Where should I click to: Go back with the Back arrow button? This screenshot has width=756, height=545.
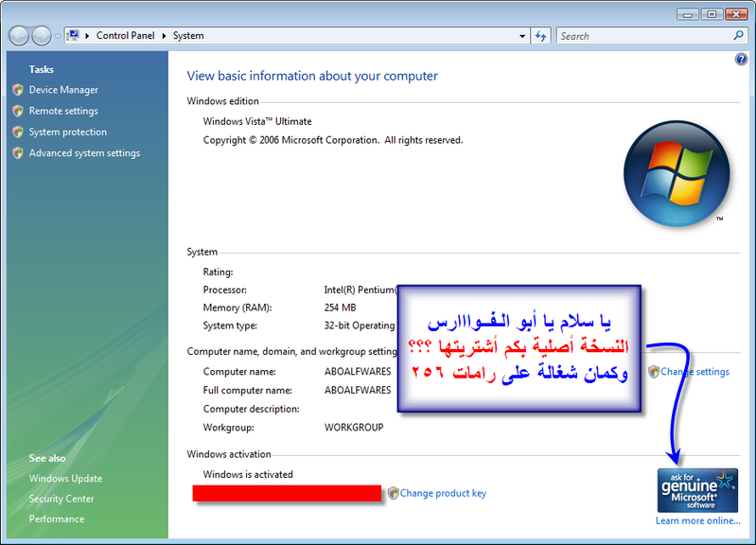(x=19, y=36)
